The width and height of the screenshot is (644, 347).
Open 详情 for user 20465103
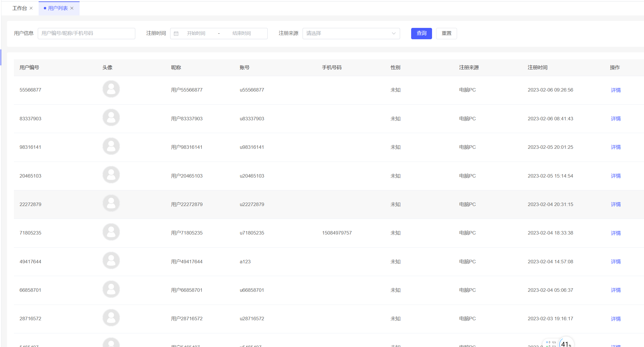pos(616,176)
